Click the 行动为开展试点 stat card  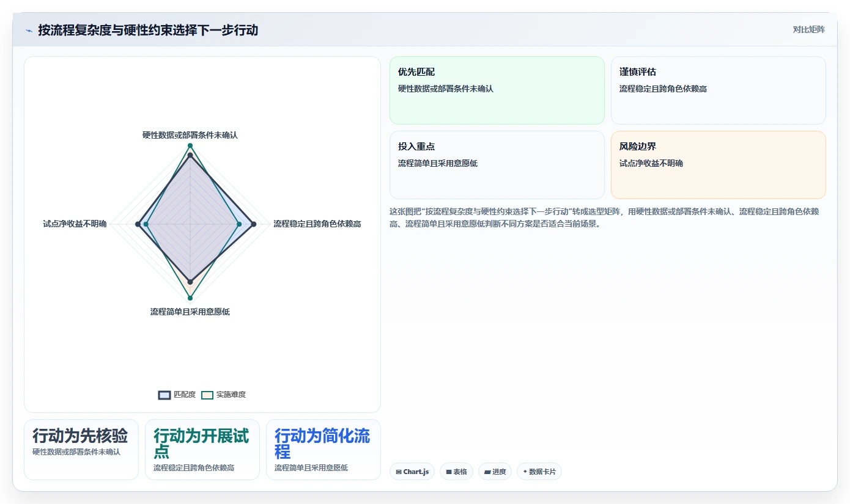[x=202, y=450]
